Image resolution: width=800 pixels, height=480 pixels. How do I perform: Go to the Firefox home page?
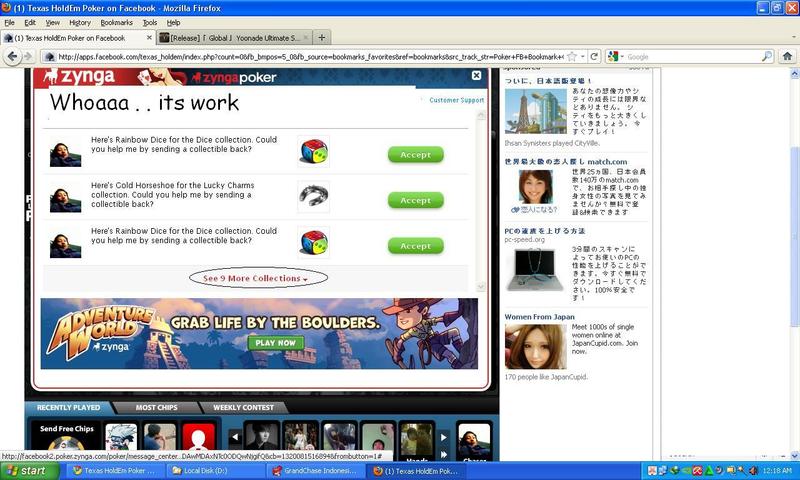[787, 56]
